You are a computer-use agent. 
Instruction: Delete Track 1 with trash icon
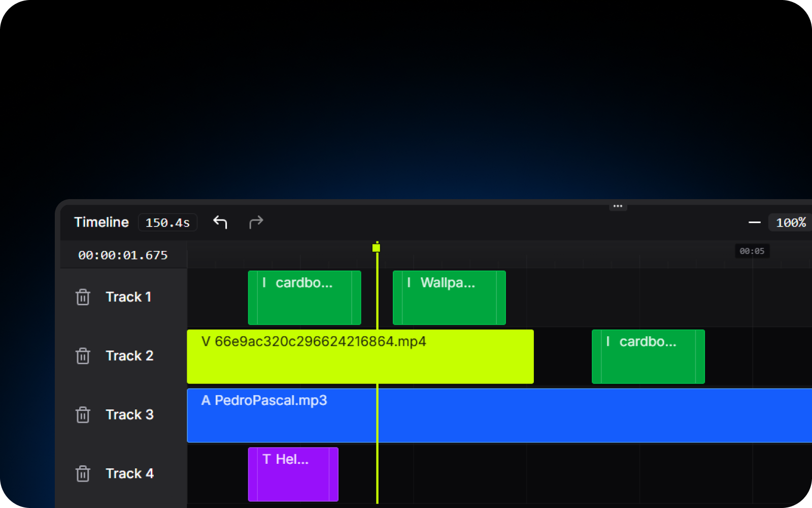click(x=83, y=297)
